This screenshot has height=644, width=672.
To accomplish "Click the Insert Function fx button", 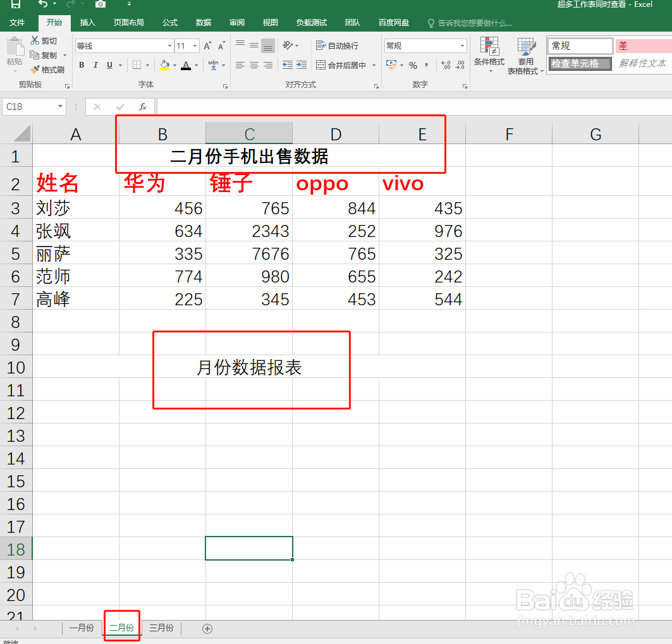I will pyautogui.click(x=143, y=107).
